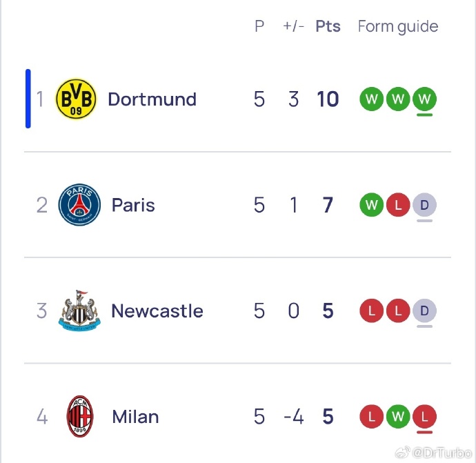The image size is (476, 463).
Task: Click the Form guide column header
Action: tap(398, 26)
